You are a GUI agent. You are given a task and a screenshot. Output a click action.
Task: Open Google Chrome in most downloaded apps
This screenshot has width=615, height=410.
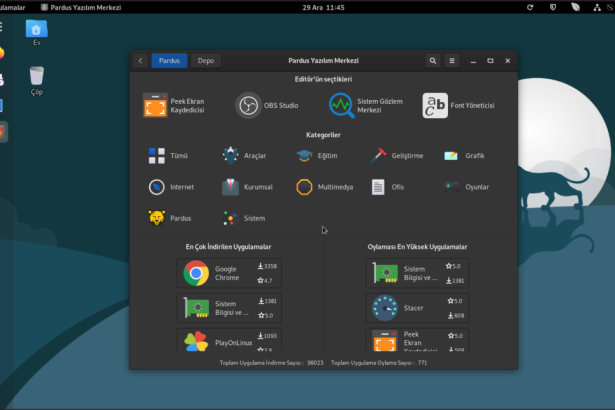[229, 273]
